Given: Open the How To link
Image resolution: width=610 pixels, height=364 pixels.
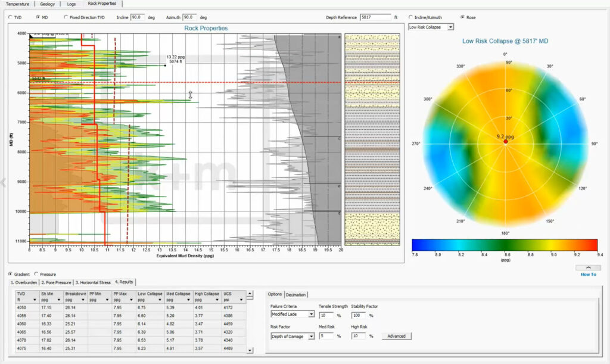Looking at the screenshot, I should pyautogui.click(x=588, y=275).
